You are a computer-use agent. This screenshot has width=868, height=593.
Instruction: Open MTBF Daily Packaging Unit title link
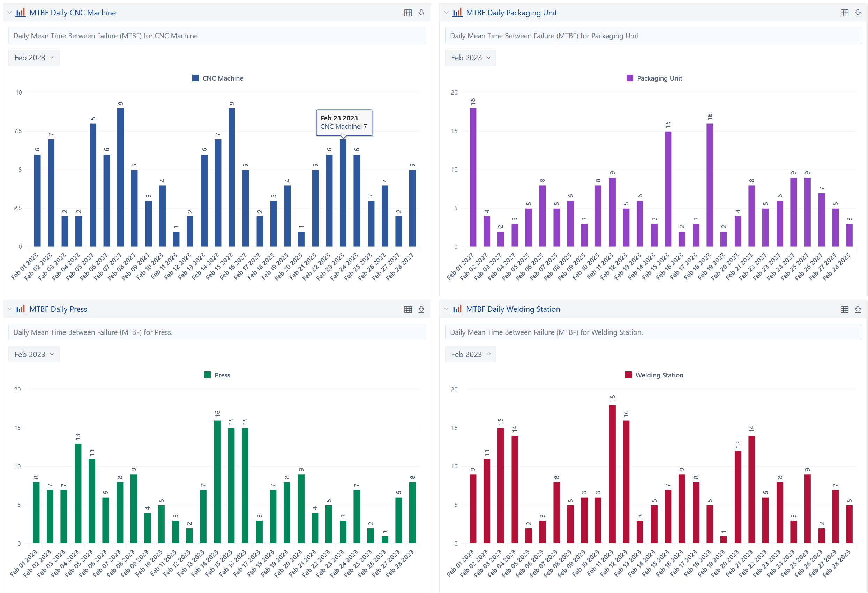point(511,13)
